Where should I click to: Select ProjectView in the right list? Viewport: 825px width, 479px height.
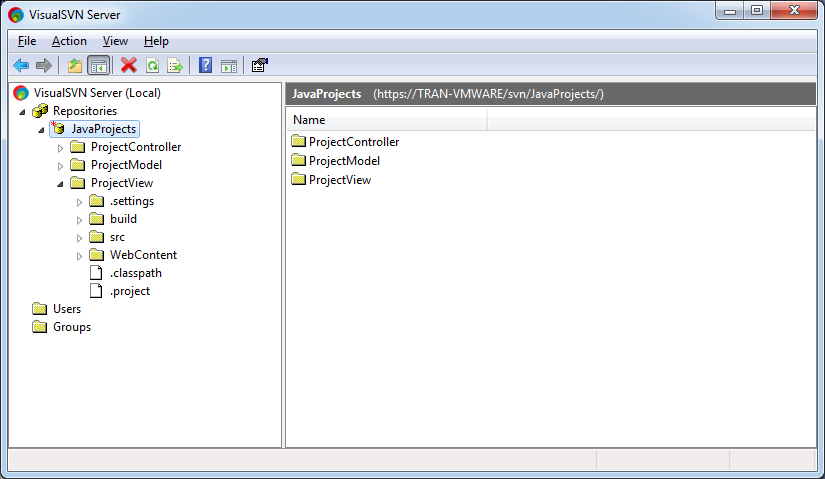click(x=340, y=179)
